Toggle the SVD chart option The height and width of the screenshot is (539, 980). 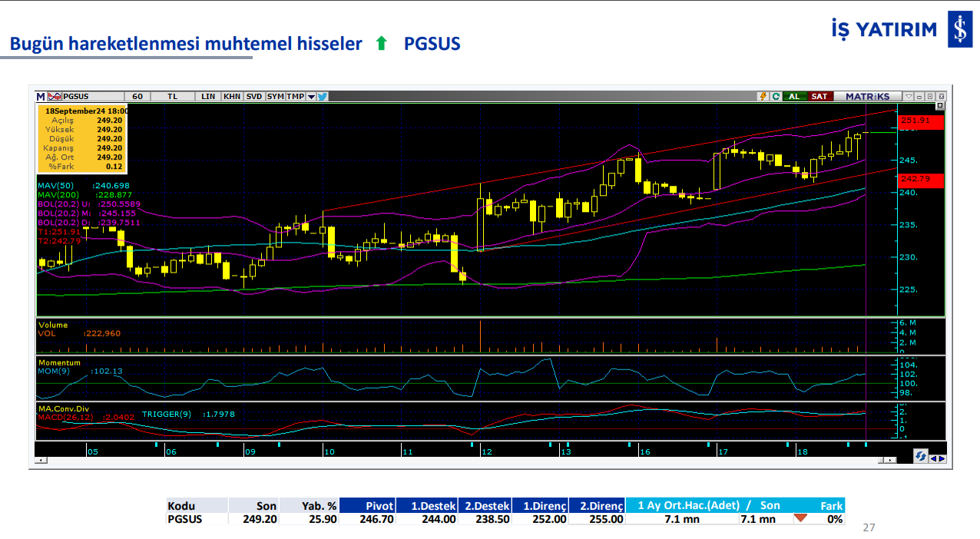click(254, 97)
